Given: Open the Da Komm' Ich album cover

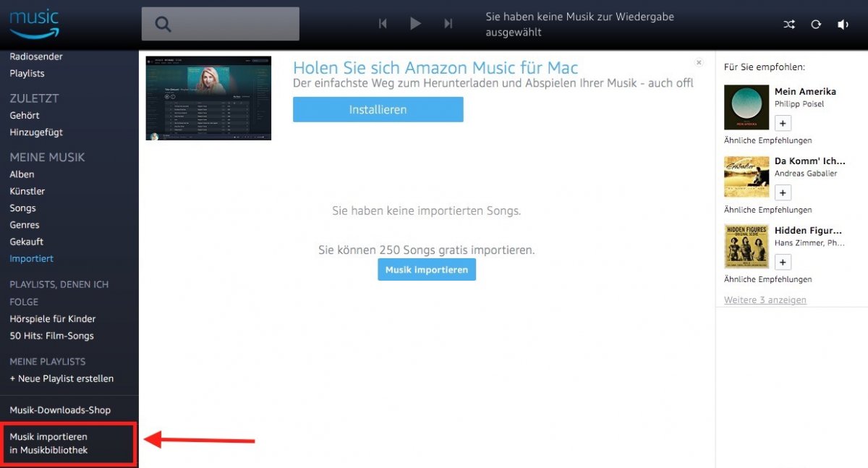Looking at the screenshot, I should (x=746, y=177).
